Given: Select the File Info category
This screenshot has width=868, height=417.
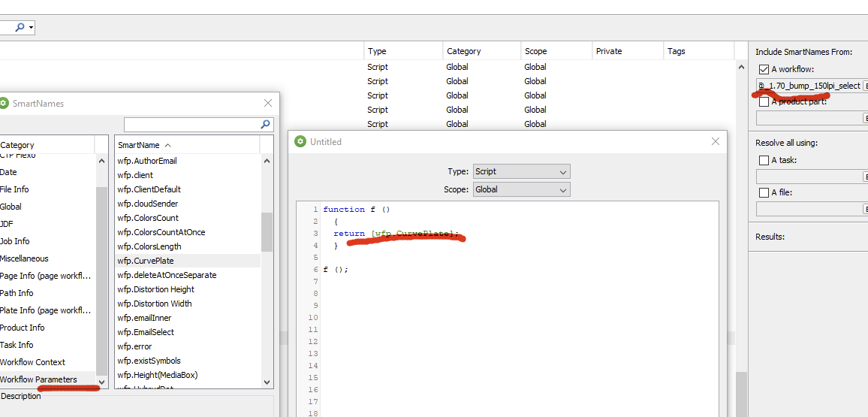Looking at the screenshot, I should pyautogui.click(x=47, y=189).
